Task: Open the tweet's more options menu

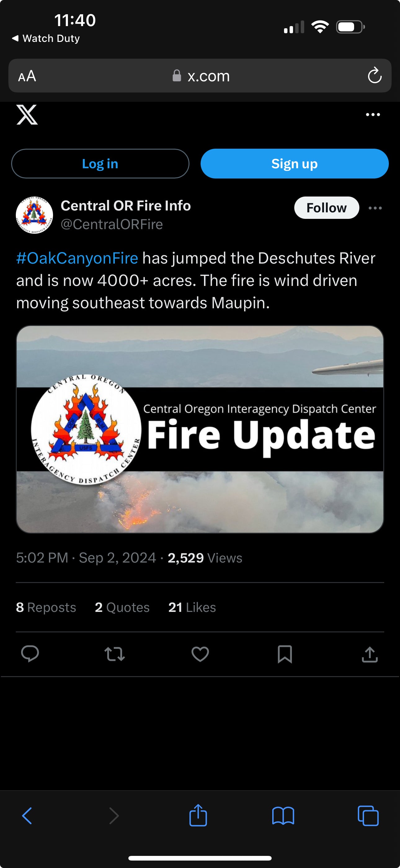Action: (x=376, y=208)
